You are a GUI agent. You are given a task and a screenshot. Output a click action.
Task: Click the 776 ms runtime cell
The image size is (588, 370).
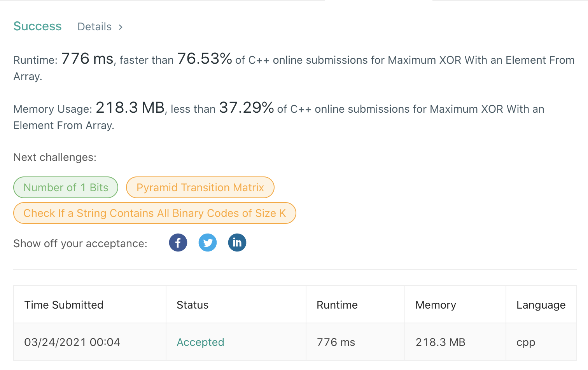[336, 342]
